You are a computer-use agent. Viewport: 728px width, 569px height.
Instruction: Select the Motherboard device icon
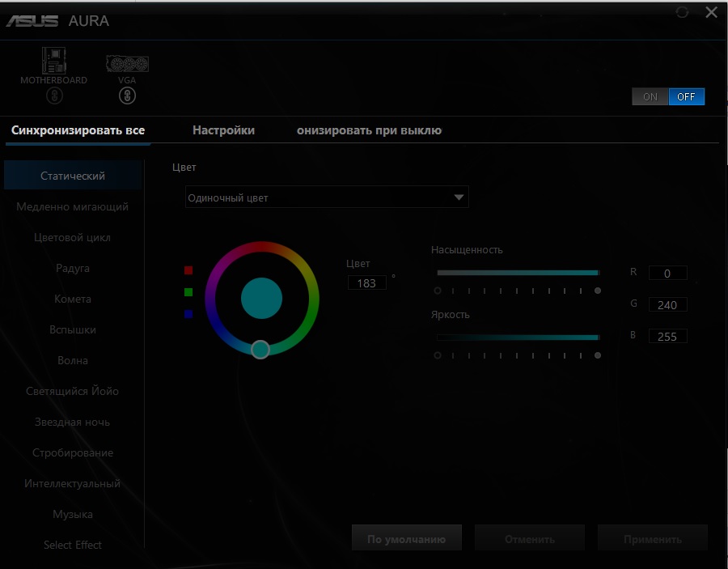click(54, 61)
